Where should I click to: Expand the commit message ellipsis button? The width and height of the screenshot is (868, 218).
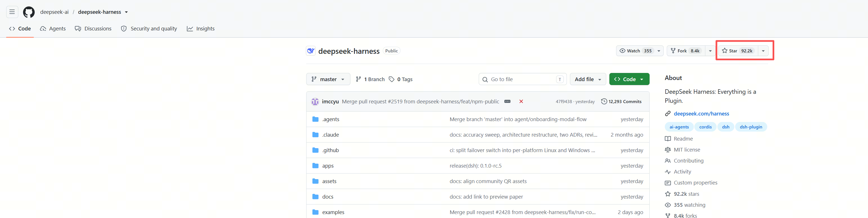pos(507,101)
